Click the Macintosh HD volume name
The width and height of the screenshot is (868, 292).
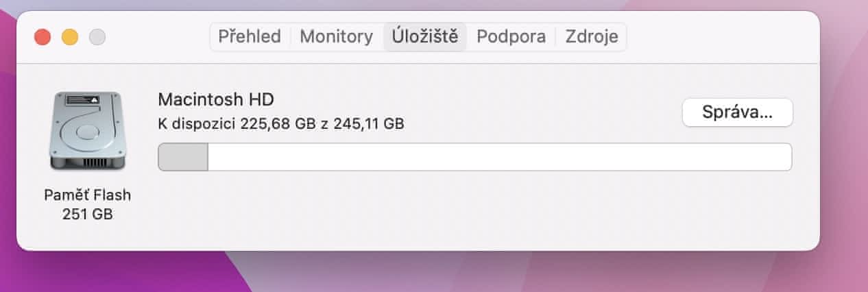tap(216, 99)
